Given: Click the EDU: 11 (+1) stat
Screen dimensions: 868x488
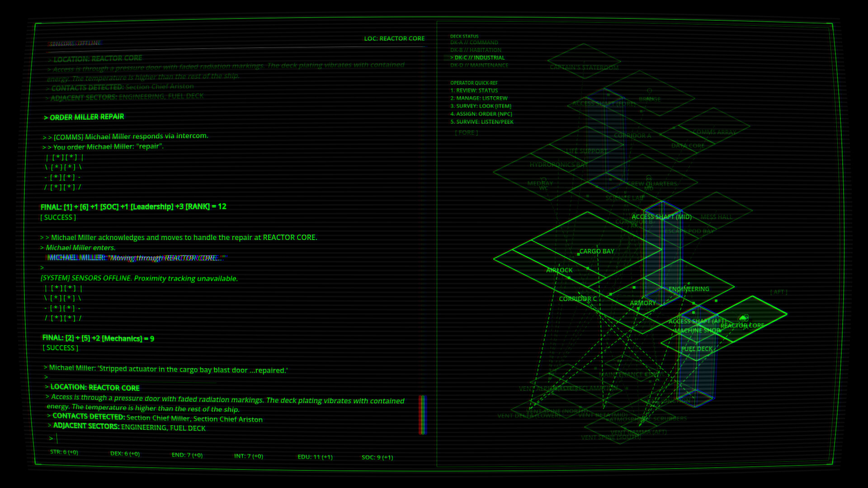Looking at the screenshot, I should (315, 457).
